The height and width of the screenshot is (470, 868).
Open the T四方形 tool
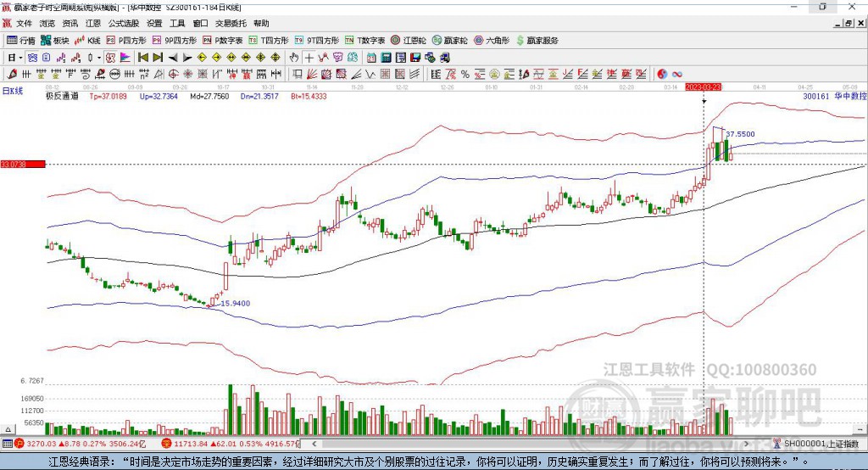[269, 41]
